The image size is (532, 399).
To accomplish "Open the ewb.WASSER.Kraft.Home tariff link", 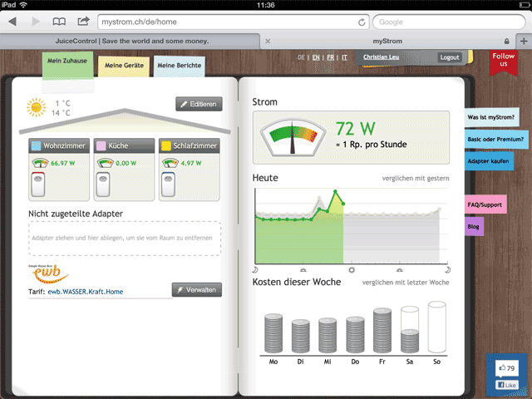I will click(x=86, y=292).
